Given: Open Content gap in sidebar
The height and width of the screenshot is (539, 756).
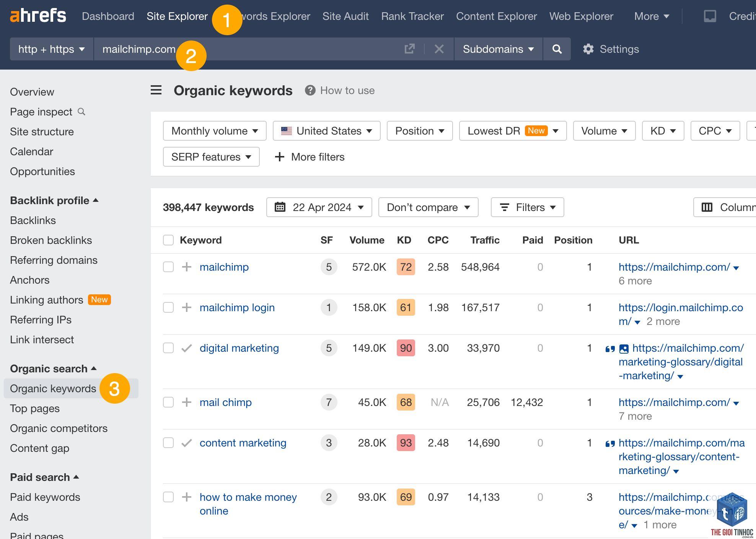Looking at the screenshot, I should pos(39,448).
